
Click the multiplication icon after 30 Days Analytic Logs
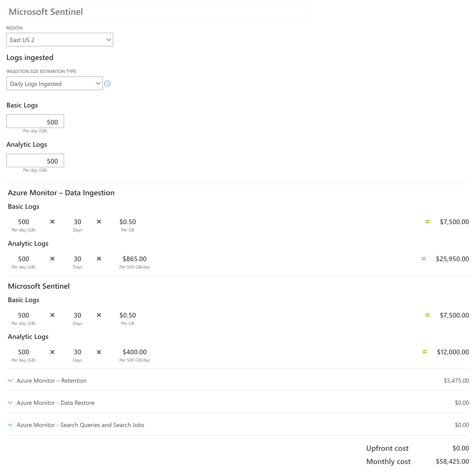point(99,259)
